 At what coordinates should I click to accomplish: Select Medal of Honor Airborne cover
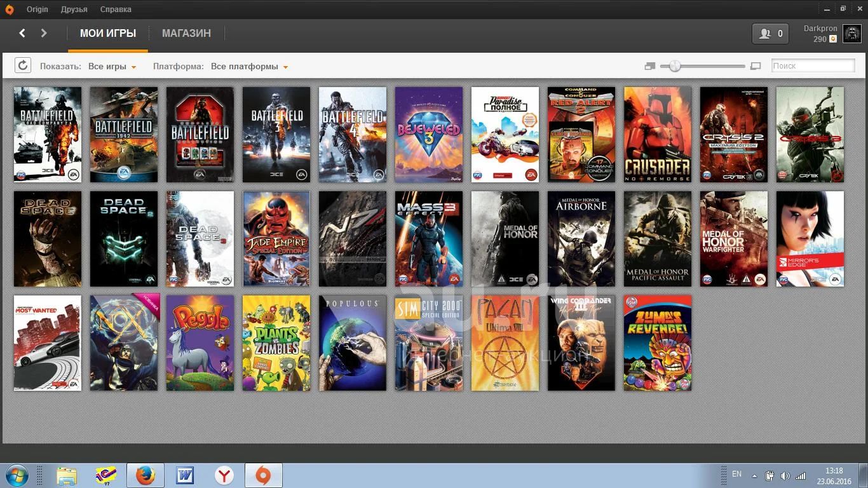tap(581, 239)
